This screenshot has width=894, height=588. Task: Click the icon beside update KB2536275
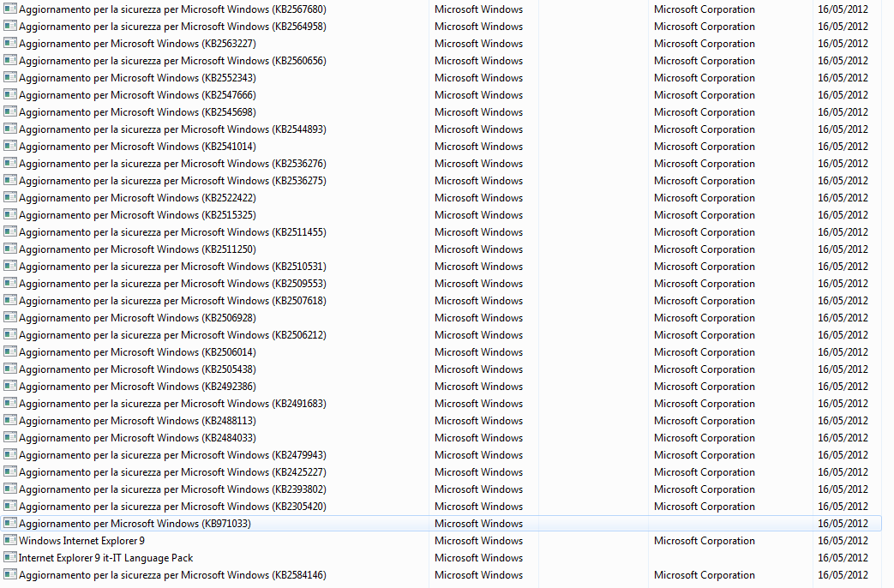coord(10,180)
